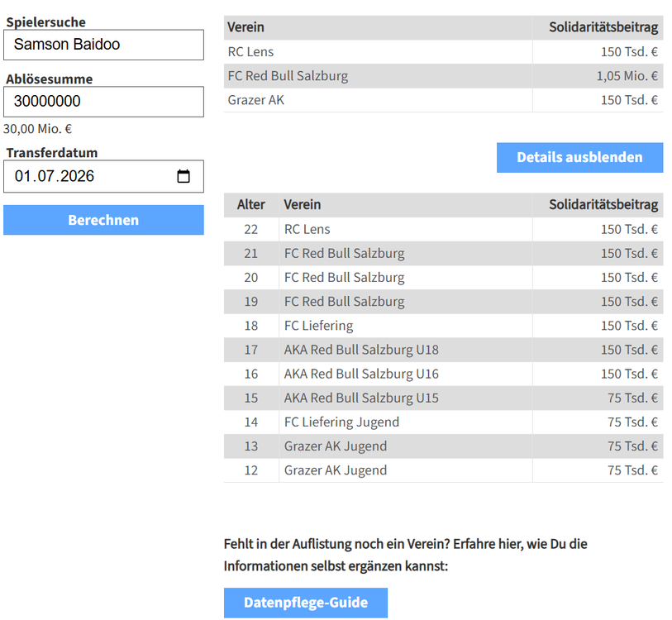Click the Transferdatum date 01.07.2026
This screenshot has height=620, width=672.
pyautogui.click(x=55, y=176)
